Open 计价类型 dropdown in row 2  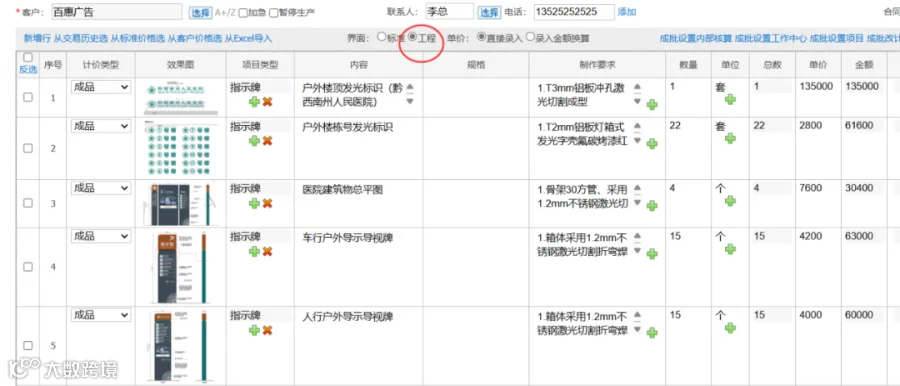click(x=101, y=126)
